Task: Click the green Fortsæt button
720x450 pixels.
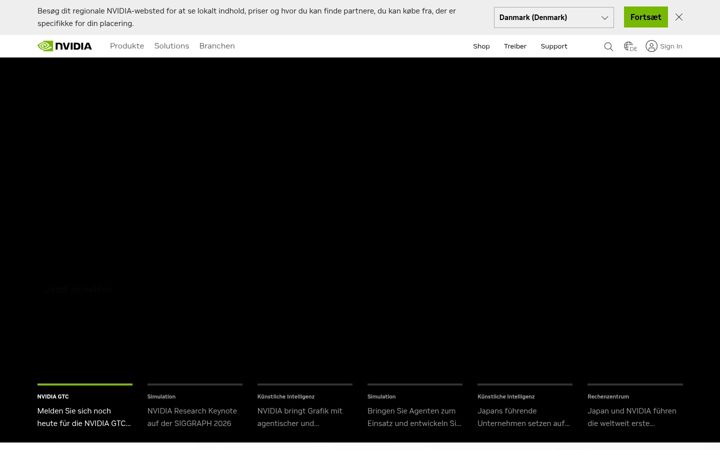Action: pos(646,17)
